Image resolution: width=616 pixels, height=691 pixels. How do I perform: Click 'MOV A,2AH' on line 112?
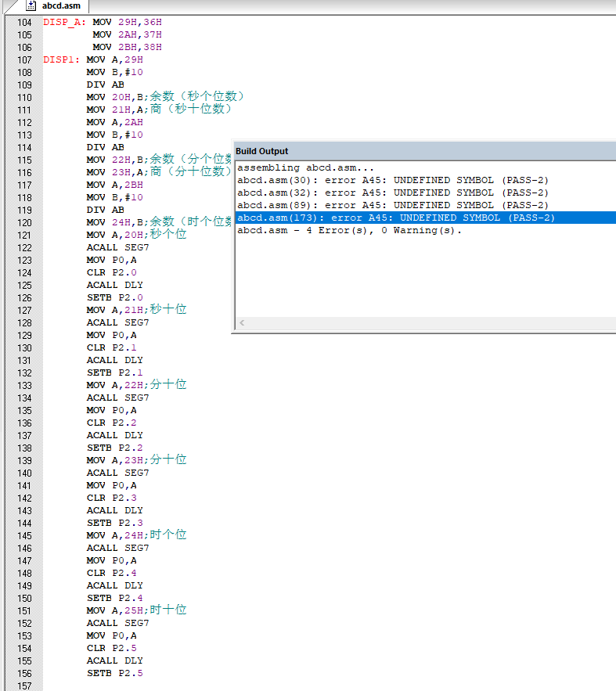(x=114, y=122)
